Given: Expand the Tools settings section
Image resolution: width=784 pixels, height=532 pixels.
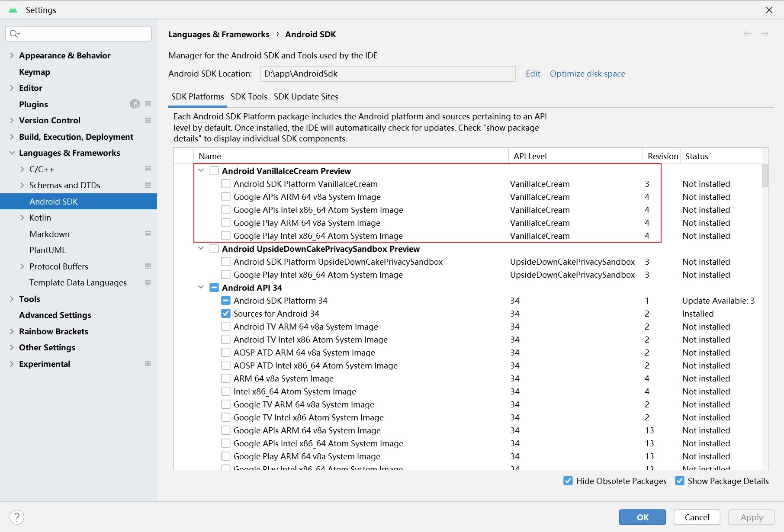Looking at the screenshot, I should coord(12,299).
